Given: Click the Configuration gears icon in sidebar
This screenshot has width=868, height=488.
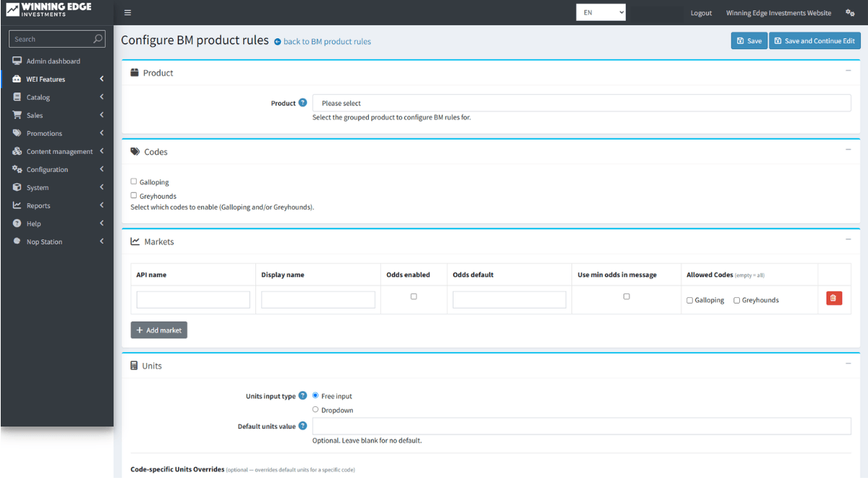Looking at the screenshot, I should (17, 169).
